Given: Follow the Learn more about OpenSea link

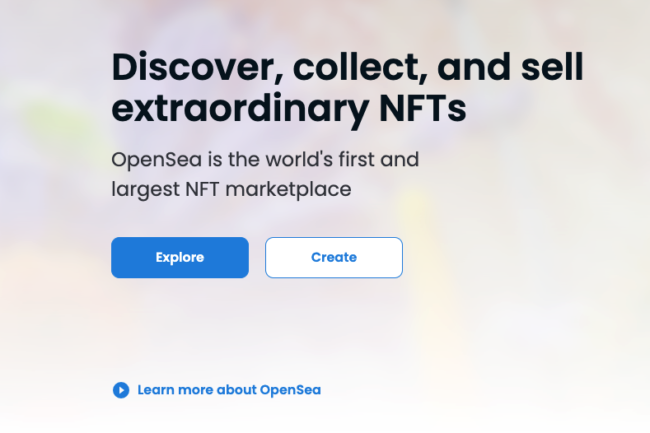Looking at the screenshot, I should [229, 390].
